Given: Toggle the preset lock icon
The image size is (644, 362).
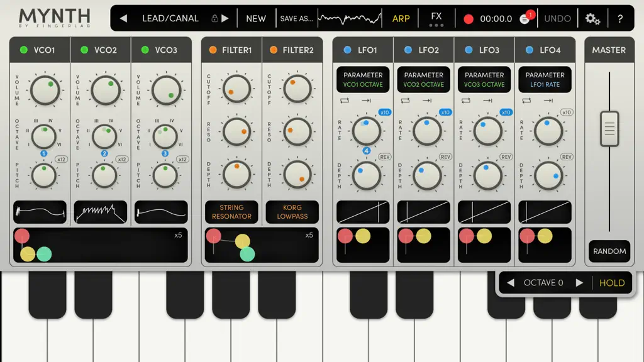Looking at the screenshot, I should point(214,18).
